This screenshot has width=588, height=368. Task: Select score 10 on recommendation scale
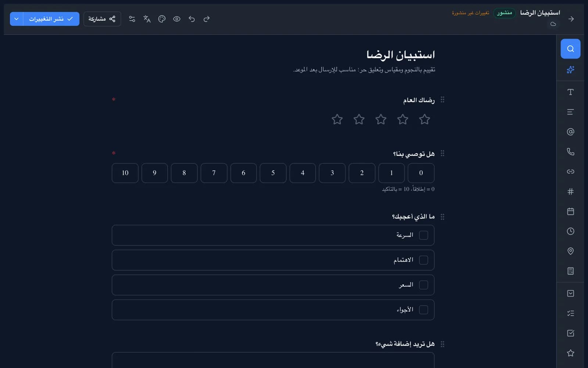pyautogui.click(x=125, y=173)
